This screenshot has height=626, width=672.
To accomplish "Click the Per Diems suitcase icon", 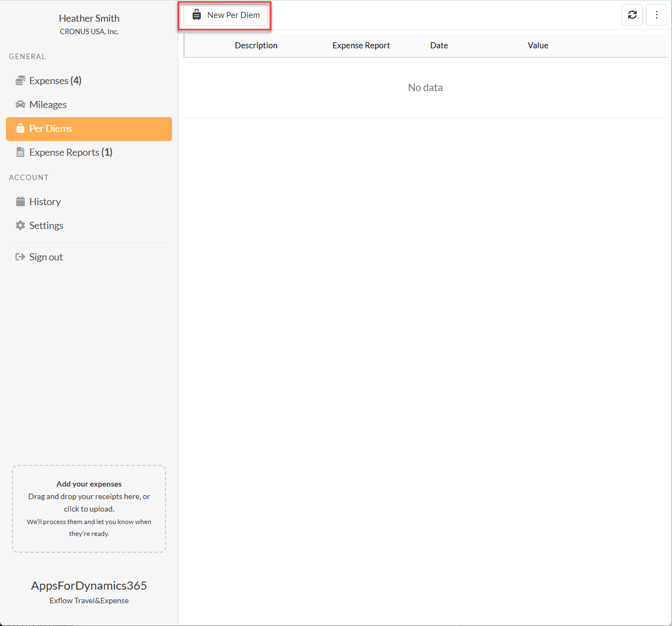I will tap(20, 129).
